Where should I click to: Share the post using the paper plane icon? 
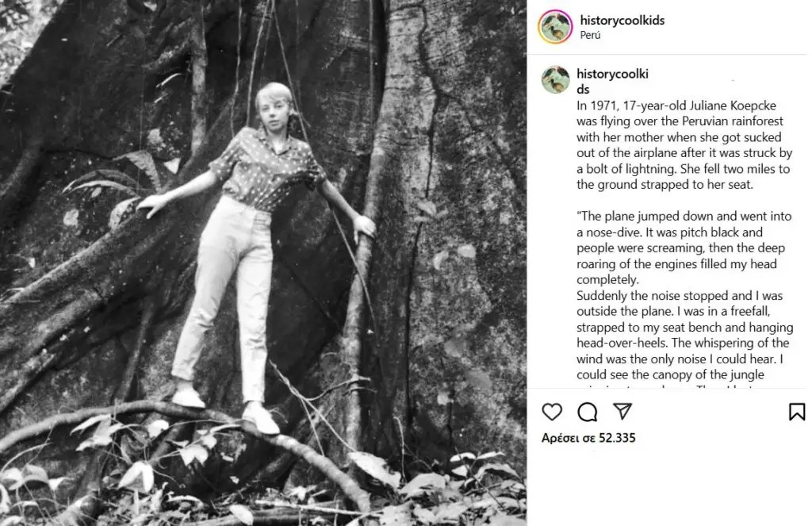pos(622,411)
